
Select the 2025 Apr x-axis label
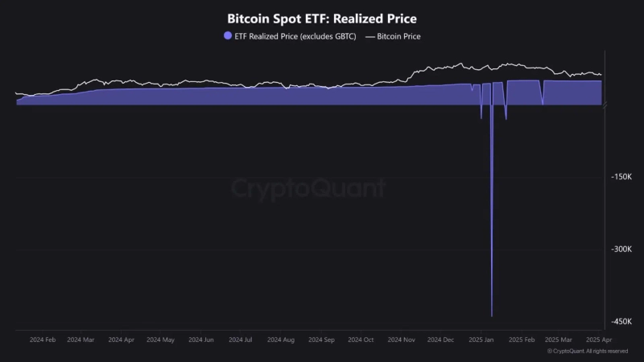[x=600, y=340]
